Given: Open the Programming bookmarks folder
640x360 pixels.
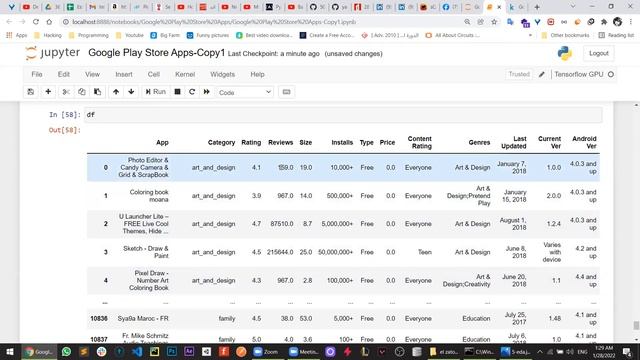Looking at the screenshot, I should click(x=89, y=36).
